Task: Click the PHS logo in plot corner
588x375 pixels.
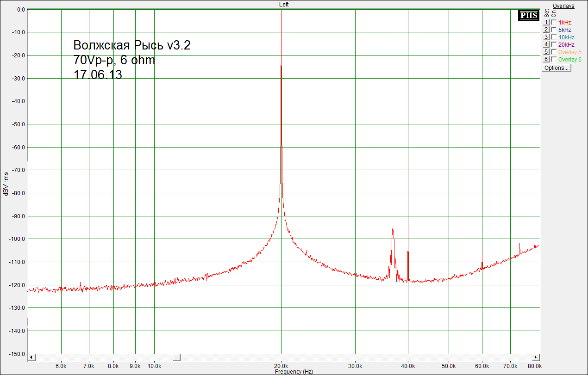Action: [528, 15]
